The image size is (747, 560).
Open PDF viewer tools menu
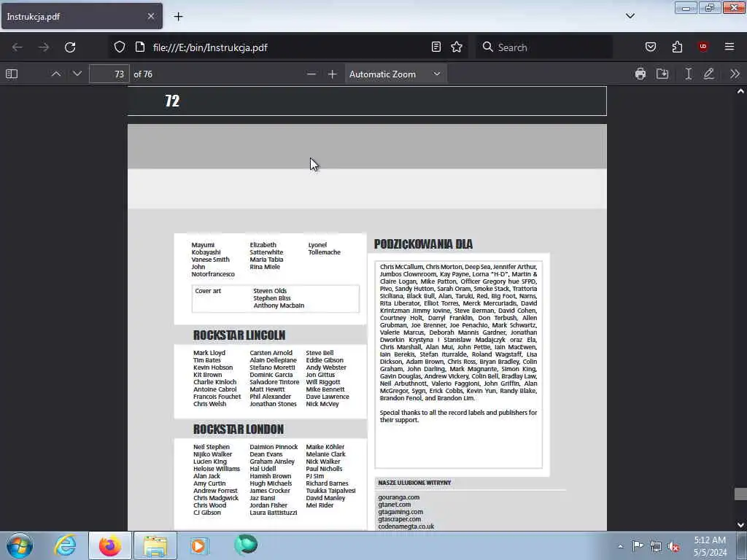pyautogui.click(x=735, y=74)
